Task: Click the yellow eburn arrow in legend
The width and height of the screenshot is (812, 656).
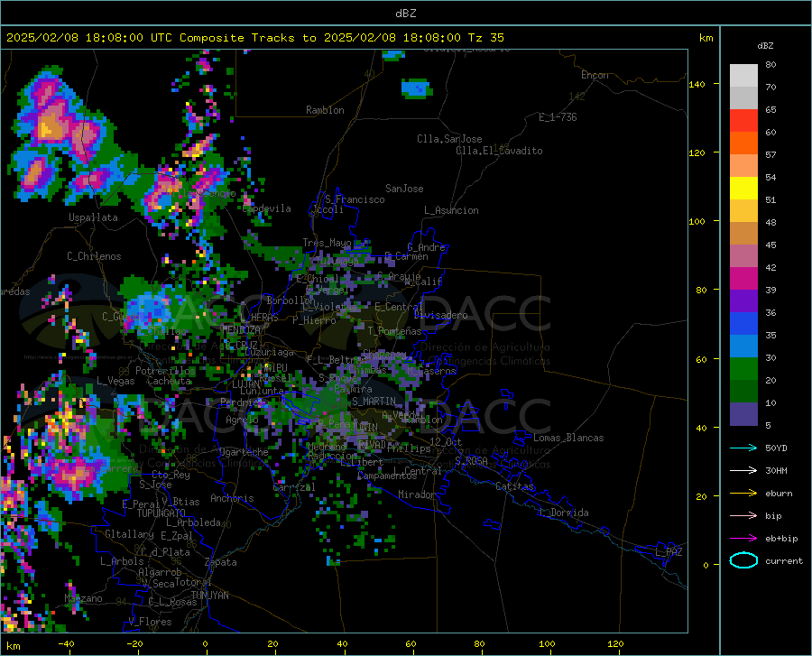Action: coord(743,494)
